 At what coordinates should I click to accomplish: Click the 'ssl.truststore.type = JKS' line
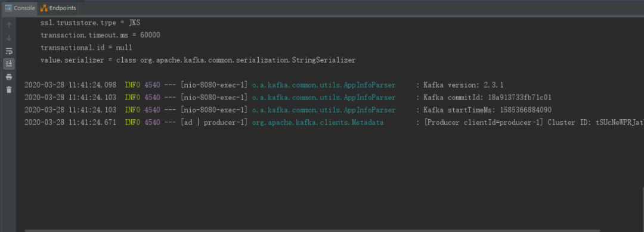pyautogui.click(x=91, y=23)
